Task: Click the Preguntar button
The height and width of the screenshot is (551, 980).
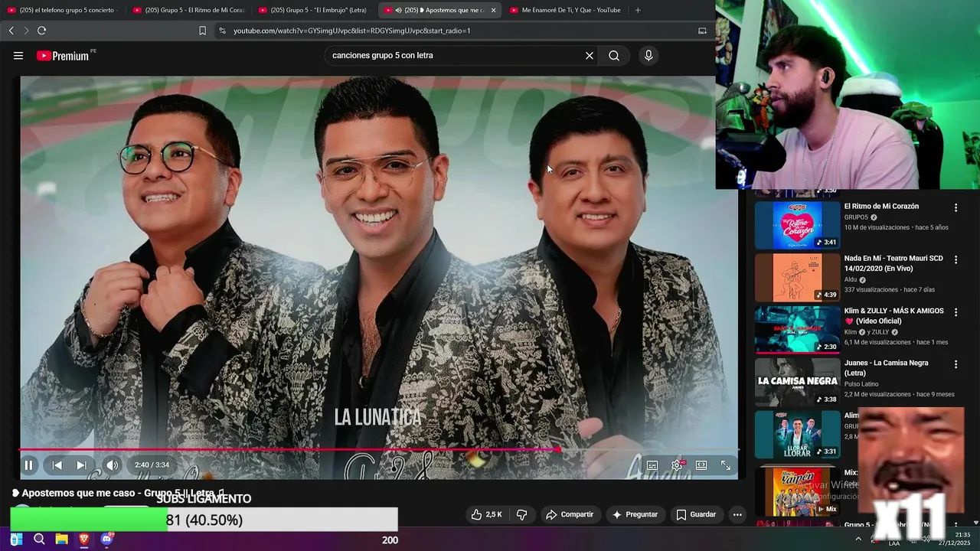Action: [635, 514]
